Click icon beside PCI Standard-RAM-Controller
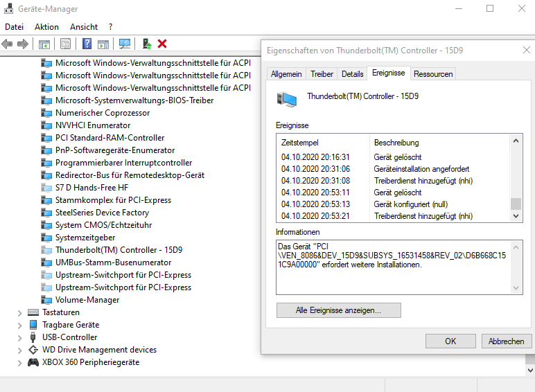Image resolution: width=535 pixels, height=392 pixels. 46,138
